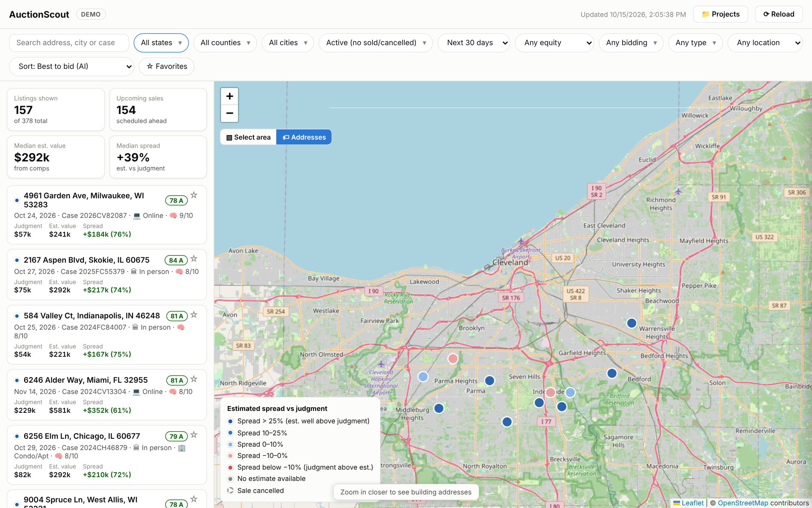Favorite the 2167 Aspen Blvd listing
812x508 pixels.
[x=194, y=259]
